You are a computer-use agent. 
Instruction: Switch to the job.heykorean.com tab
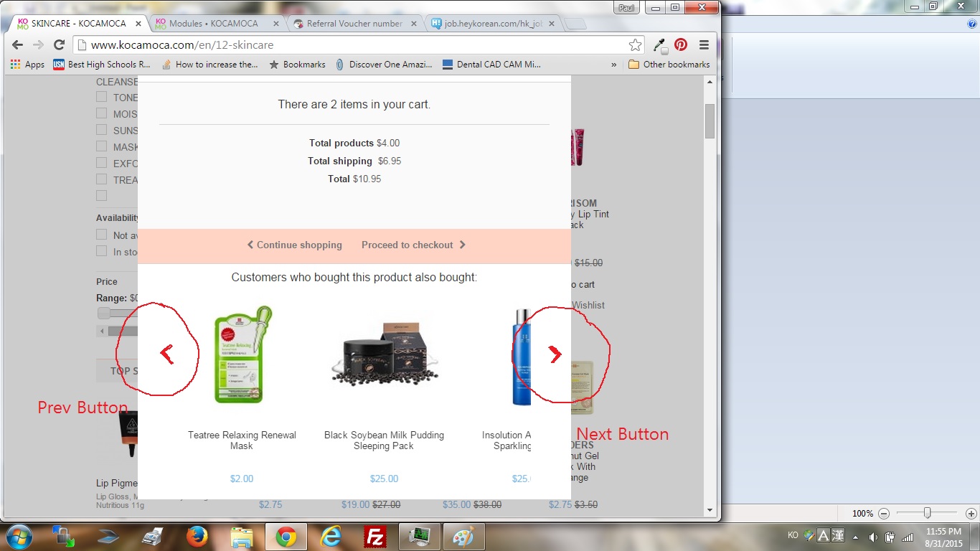click(x=493, y=24)
